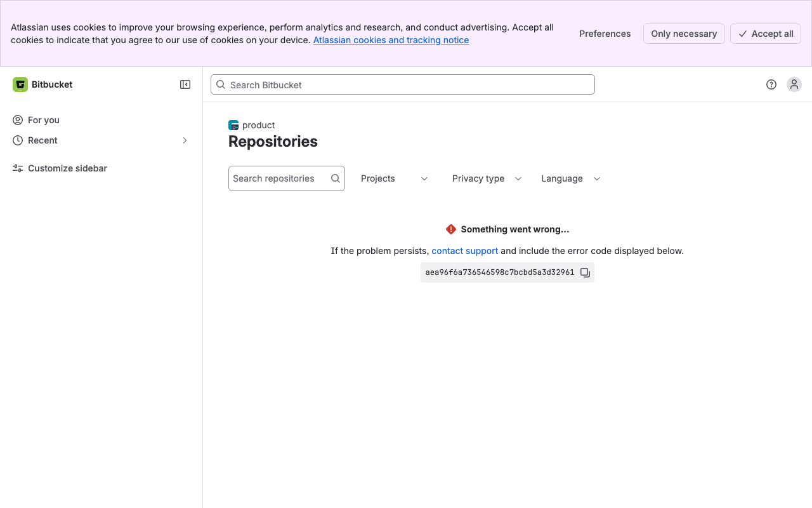Viewport: 812px width, 508px height.
Task: Click the Bitbucket logo icon
Action: click(x=20, y=84)
